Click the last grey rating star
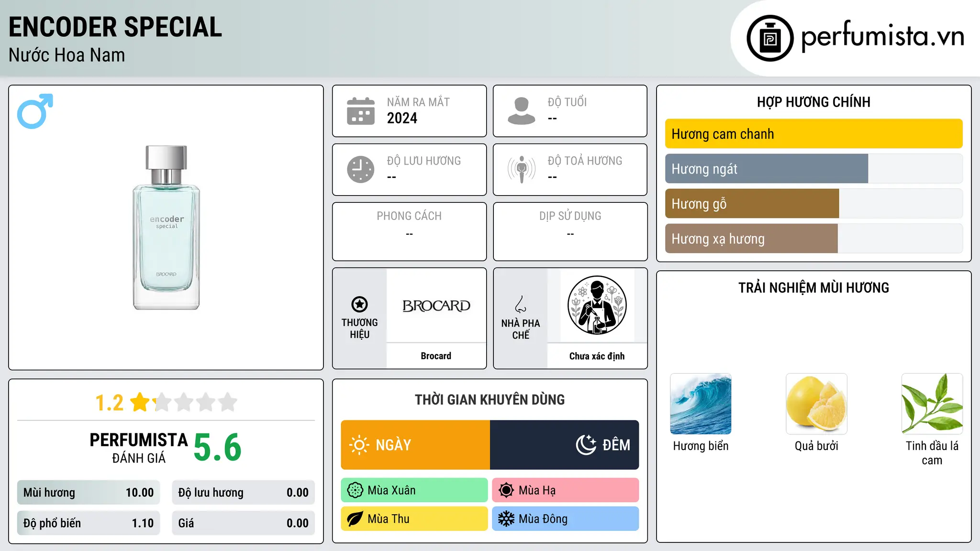Viewport: 980px width, 551px height. click(228, 402)
